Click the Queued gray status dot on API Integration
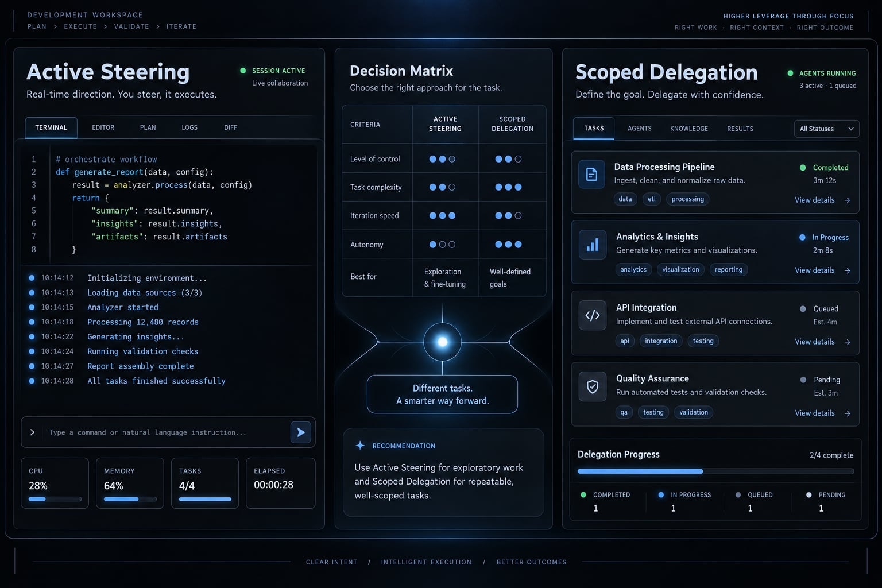This screenshot has width=882, height=588. click(x=803, y=309)
